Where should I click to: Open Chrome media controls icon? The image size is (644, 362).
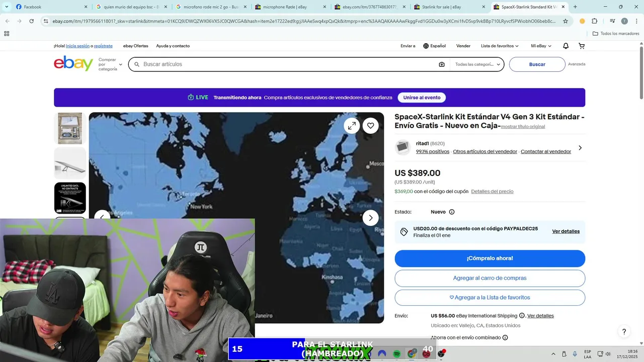[x=612, y=21]
